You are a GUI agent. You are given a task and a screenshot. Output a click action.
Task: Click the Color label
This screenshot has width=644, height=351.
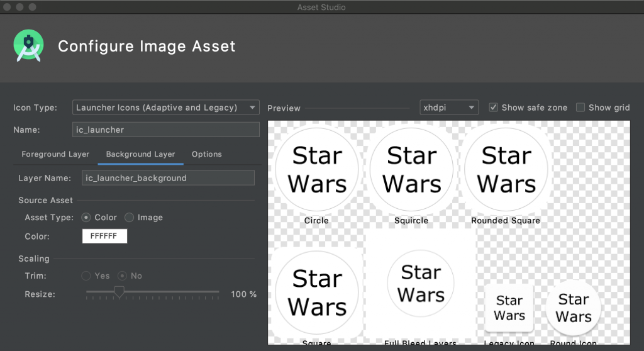pyautogui.click(x=37, y=237)
